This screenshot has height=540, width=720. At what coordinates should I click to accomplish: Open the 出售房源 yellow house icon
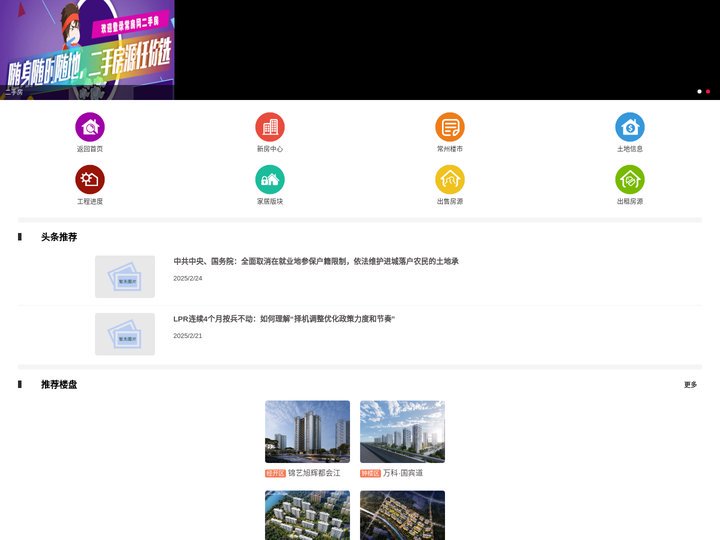(x=450, y=180)
